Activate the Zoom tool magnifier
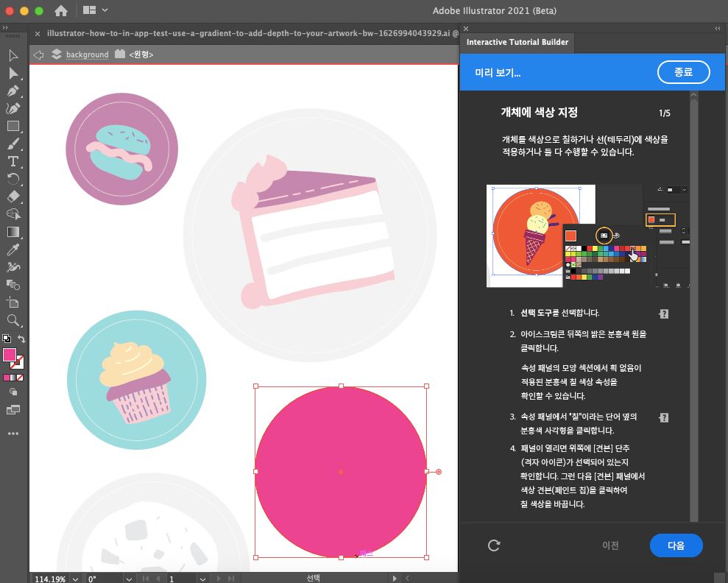This screenshot has height=583, width=728. 13,320
